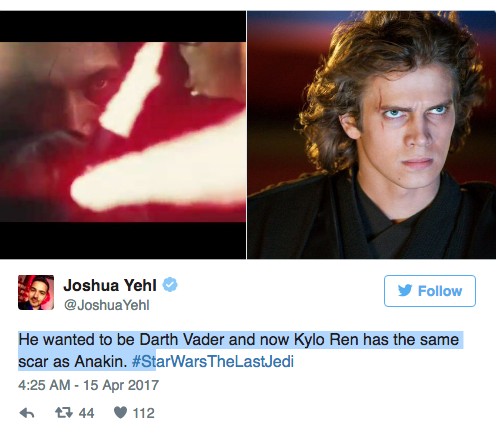The width and height of the screenshot is (496, 428).
Task: Click the Follow button
Action: [430, 291]
